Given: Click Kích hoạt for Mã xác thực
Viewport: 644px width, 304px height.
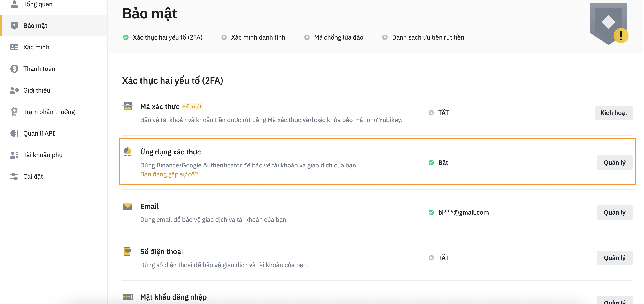Looking at the screenshot, I should click(613, 113).
